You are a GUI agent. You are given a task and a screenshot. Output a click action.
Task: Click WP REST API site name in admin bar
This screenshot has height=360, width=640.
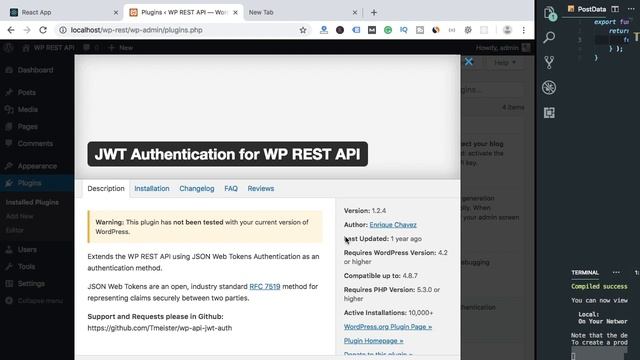[49, 48]
